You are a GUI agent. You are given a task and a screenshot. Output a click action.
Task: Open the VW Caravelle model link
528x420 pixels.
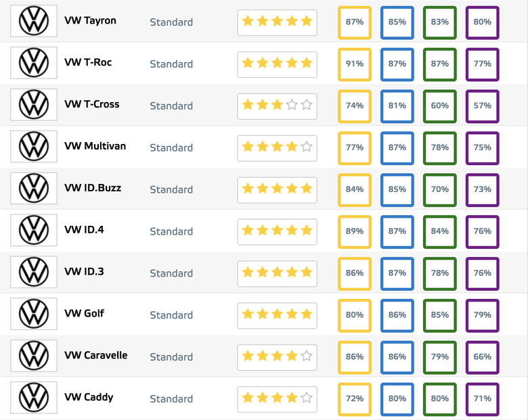point(95,355)
